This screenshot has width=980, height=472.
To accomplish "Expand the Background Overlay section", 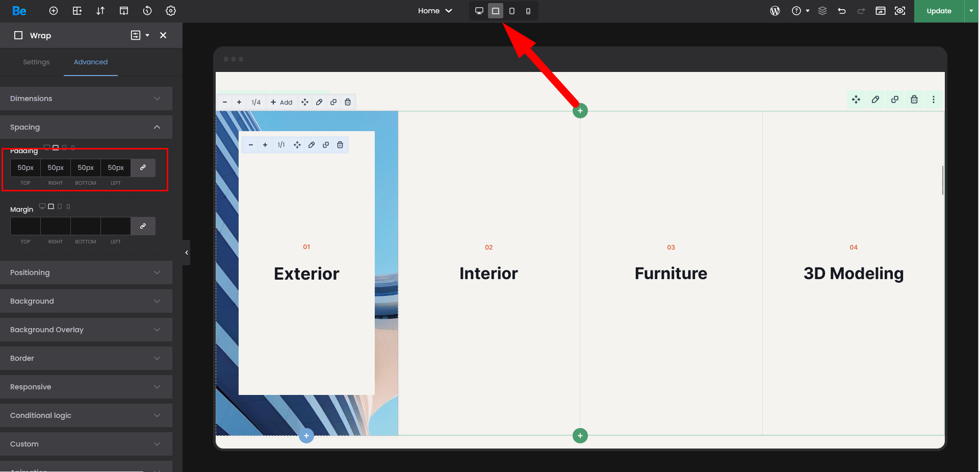I will (x=86, y=330).
